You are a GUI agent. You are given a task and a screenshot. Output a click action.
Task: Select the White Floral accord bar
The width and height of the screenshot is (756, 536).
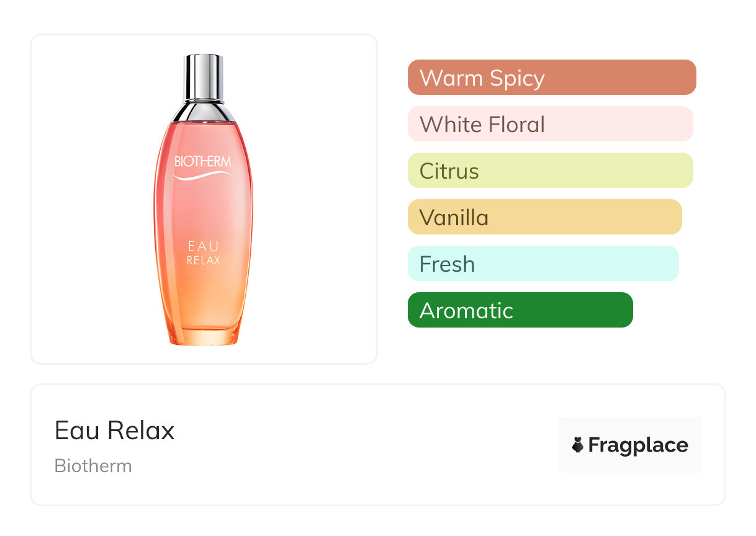pos(550,124)
